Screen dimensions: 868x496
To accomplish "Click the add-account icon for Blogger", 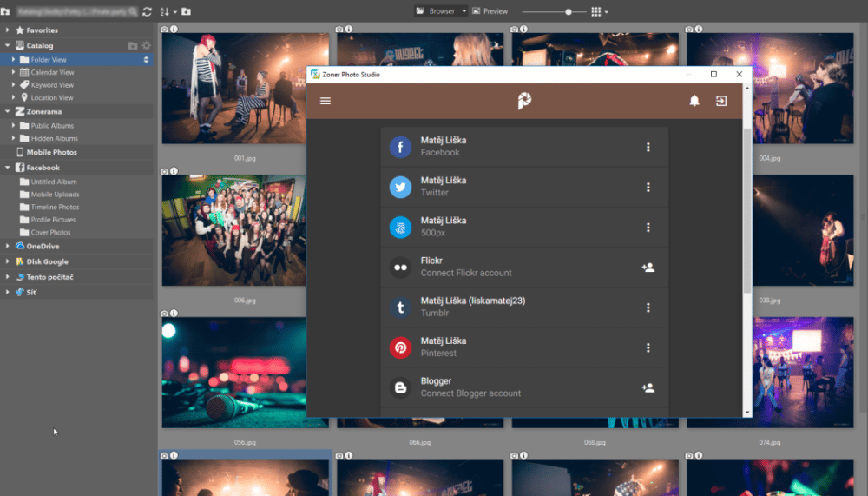I will coord(648,388).
